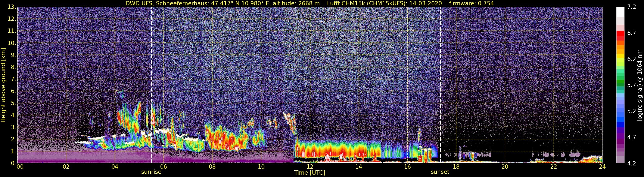Click the x-axis tick label '10'
This screenshot has height=177, width=644.
coord(261,167)
